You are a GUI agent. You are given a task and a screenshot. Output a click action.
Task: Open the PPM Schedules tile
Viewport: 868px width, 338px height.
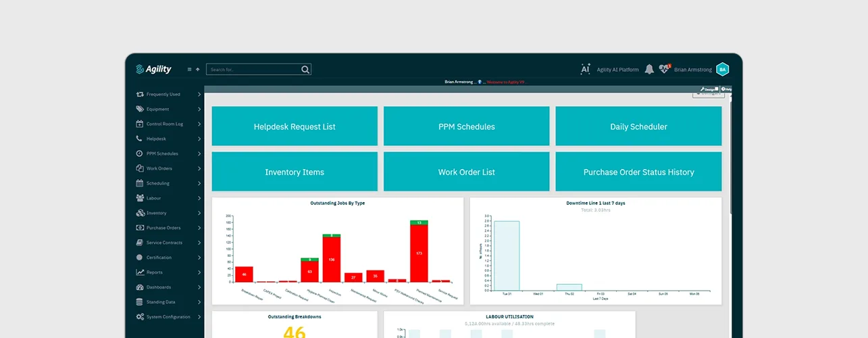coord(466,126)
